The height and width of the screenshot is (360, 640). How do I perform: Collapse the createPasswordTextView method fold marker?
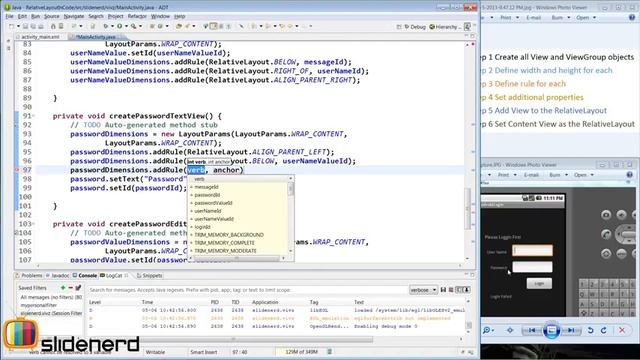33,116
